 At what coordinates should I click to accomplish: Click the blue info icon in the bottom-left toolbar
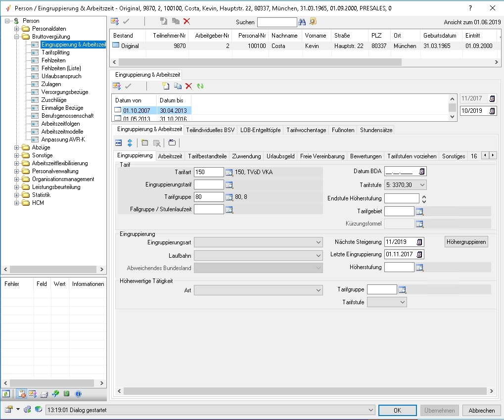pos(78,394)
